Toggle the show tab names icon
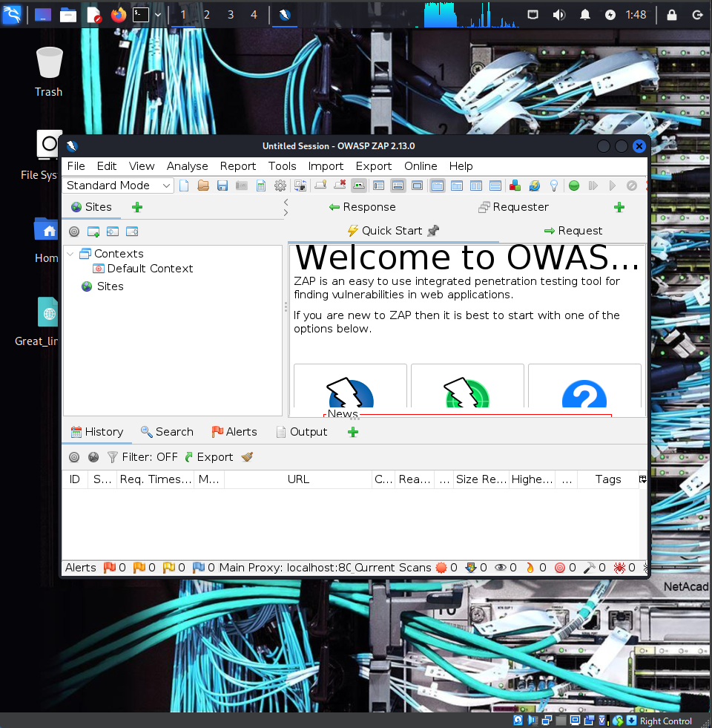The height and width of the screenshot is (728, 712). 359,186
